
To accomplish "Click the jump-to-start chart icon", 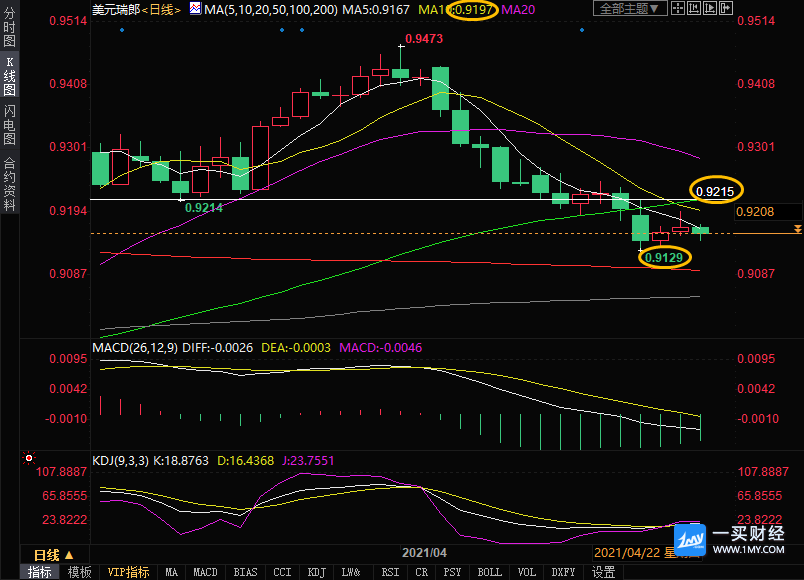I will (x=694, y=8).
